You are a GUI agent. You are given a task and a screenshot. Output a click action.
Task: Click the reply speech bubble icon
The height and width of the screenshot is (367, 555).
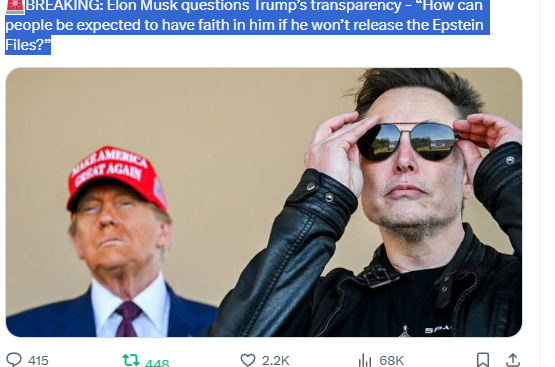[x=14, y=360]
